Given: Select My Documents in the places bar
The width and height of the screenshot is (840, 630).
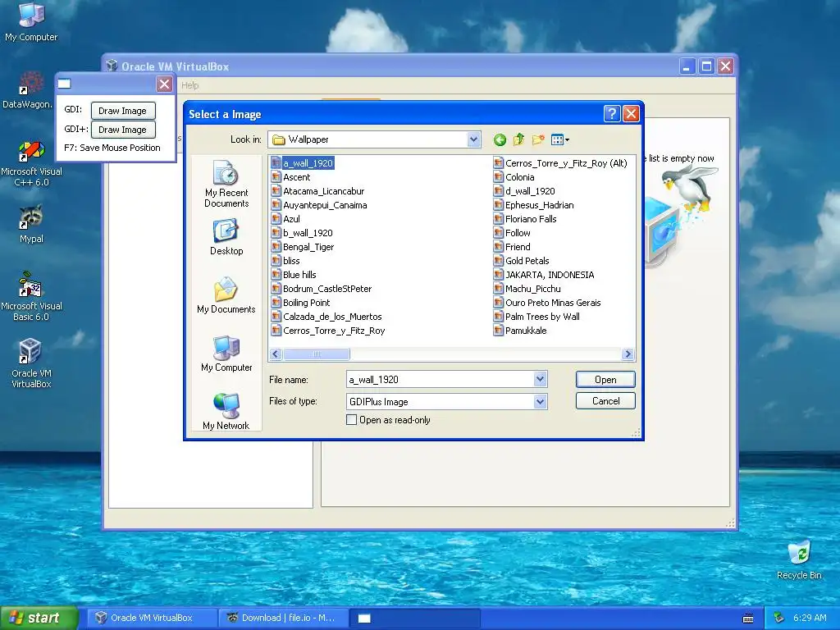Looking at the screenshot, I should (226, 295).
